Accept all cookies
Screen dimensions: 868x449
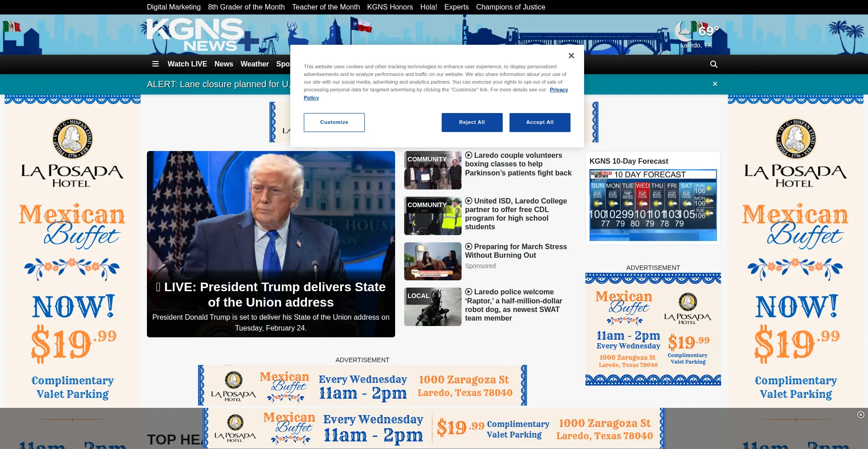coord(540,123)
